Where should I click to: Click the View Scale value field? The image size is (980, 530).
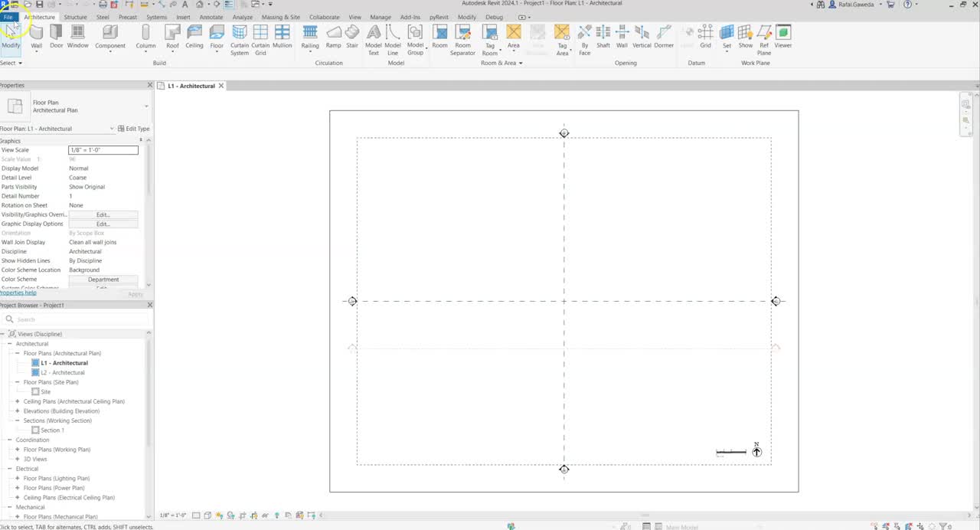tap(103, 150)
